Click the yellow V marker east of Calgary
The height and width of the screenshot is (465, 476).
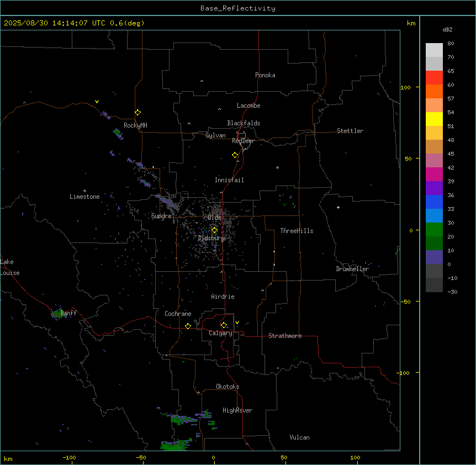237,323
